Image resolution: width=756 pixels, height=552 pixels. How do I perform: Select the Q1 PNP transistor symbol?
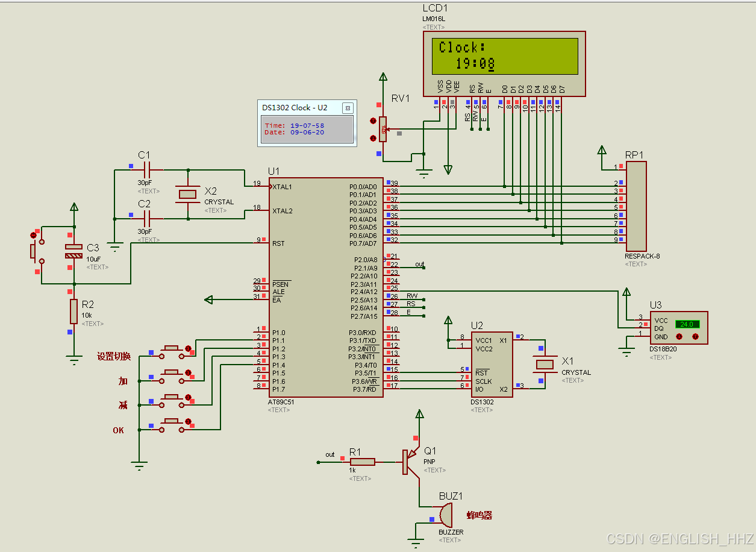(x=411, y=462)
